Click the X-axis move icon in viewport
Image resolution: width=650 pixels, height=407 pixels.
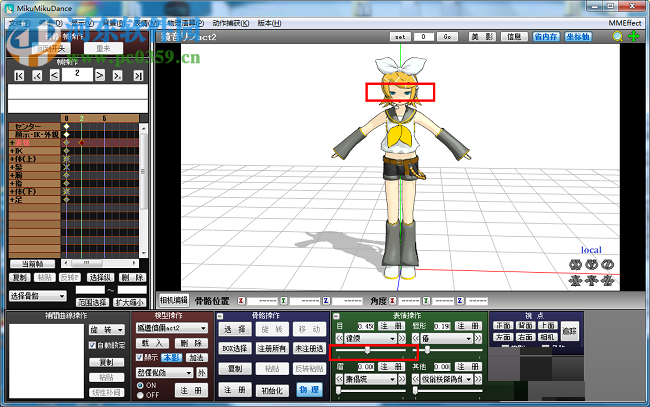(575, 281)
